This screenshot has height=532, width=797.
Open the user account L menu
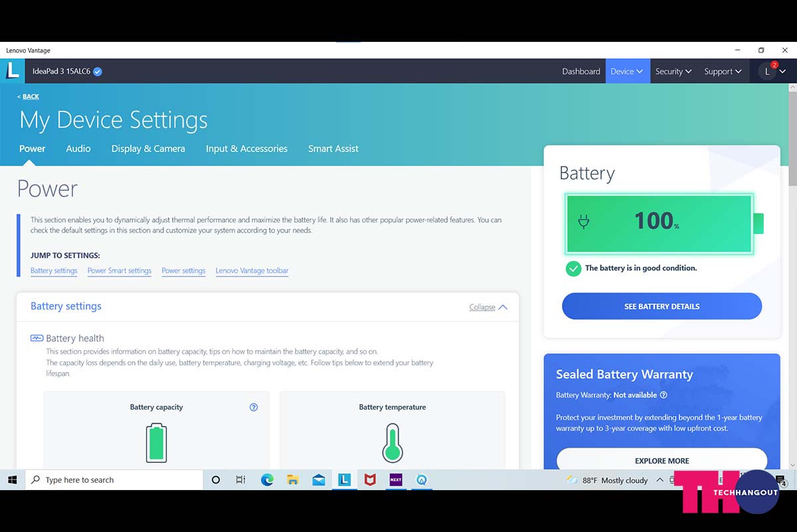point(774,71)
